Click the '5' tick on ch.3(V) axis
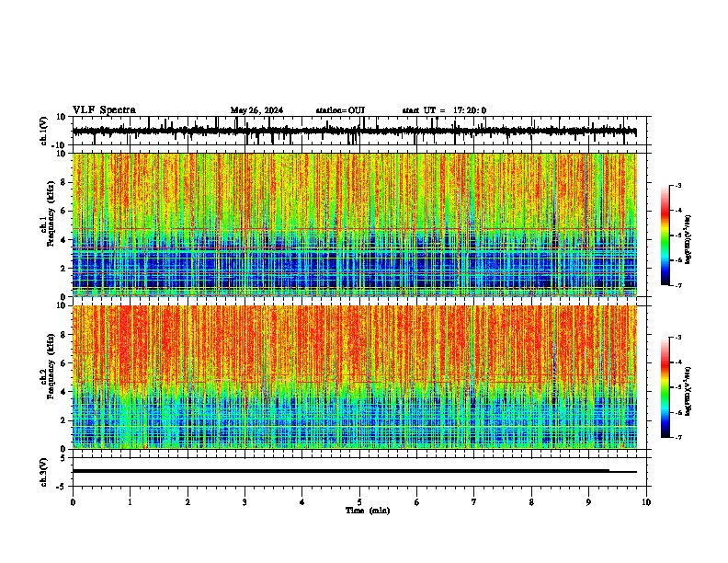The image size is (728, 563). pos(63,457)
